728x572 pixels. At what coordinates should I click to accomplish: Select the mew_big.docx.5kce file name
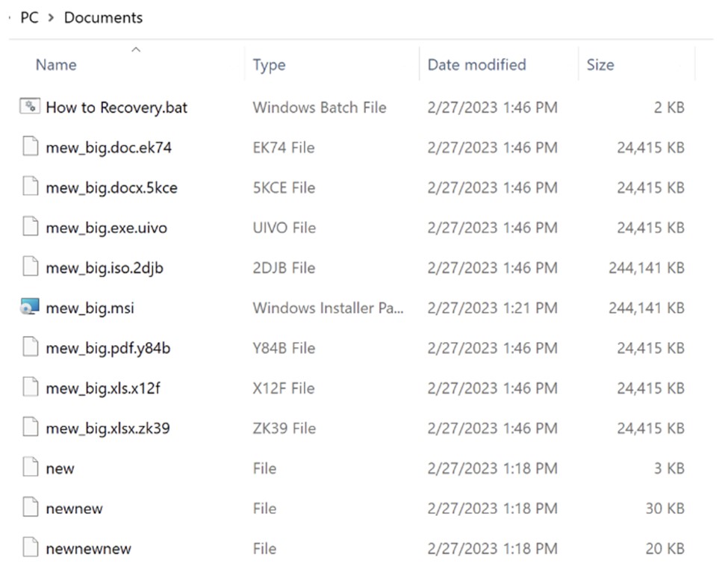tap(111, 187)
